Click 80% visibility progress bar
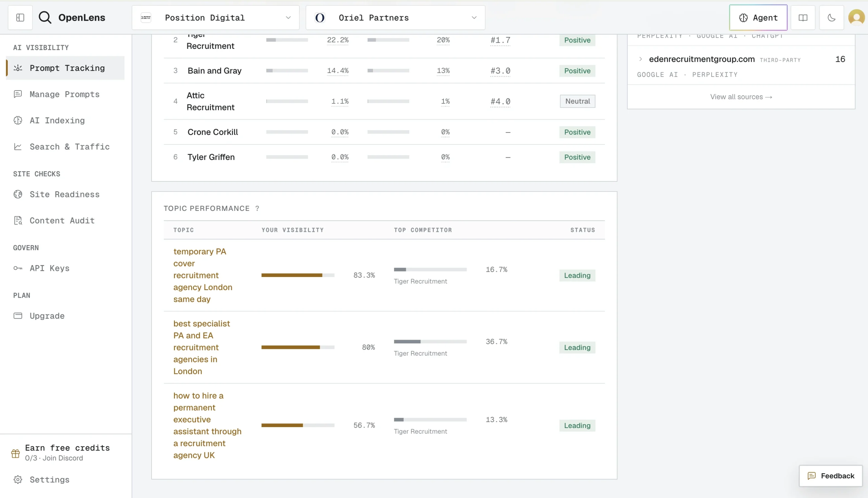 298,347
